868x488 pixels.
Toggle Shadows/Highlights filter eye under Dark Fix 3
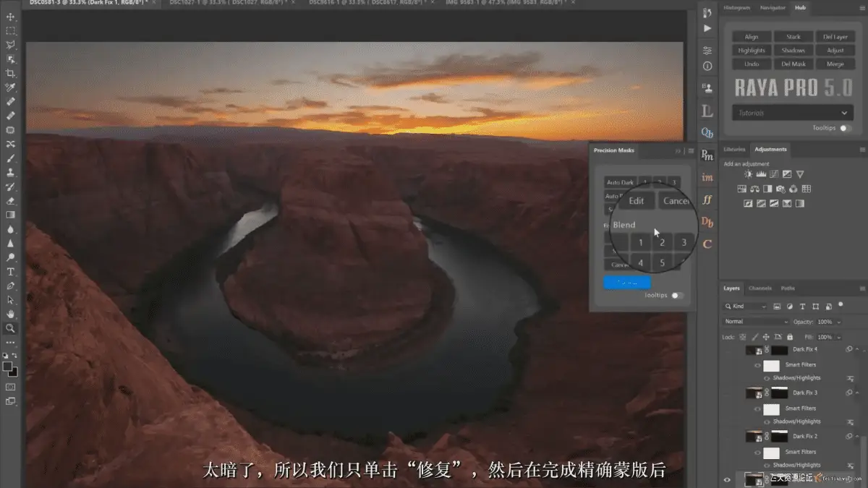tap(767, 421)
